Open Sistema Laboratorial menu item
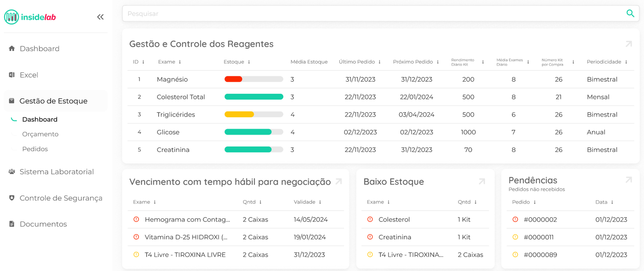The height and width of the screenshot is (271, 644). click(x=57, y=172)
